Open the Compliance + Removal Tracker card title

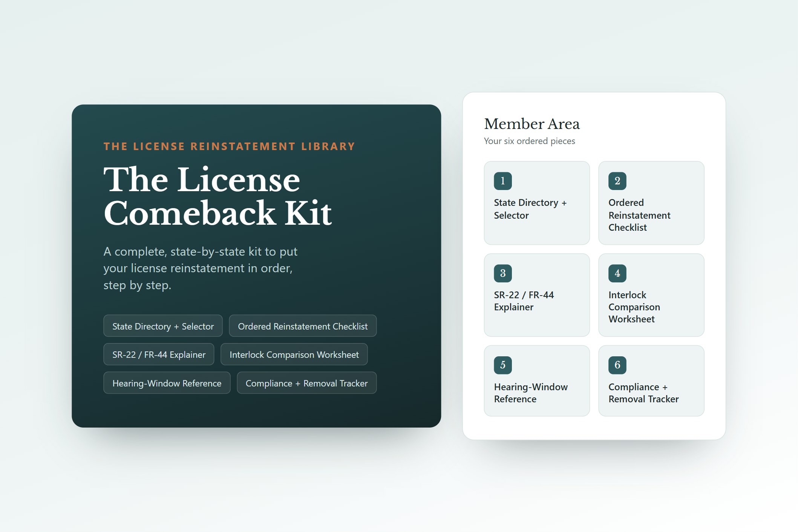[x=643, y=393]
